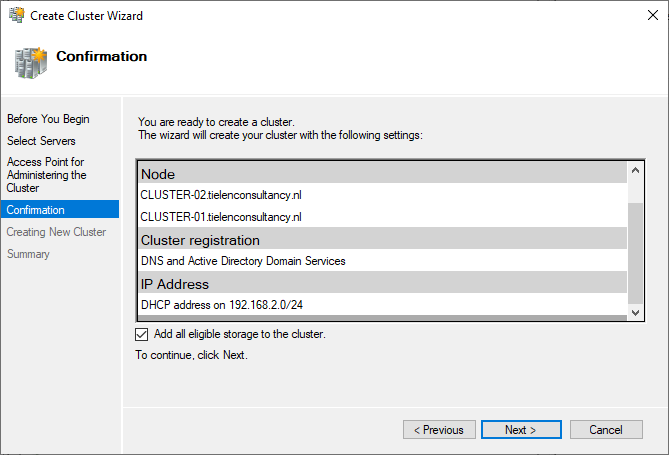Open the Select Servers step
Screen dimensions: 669x455
[x=41, y=140]
